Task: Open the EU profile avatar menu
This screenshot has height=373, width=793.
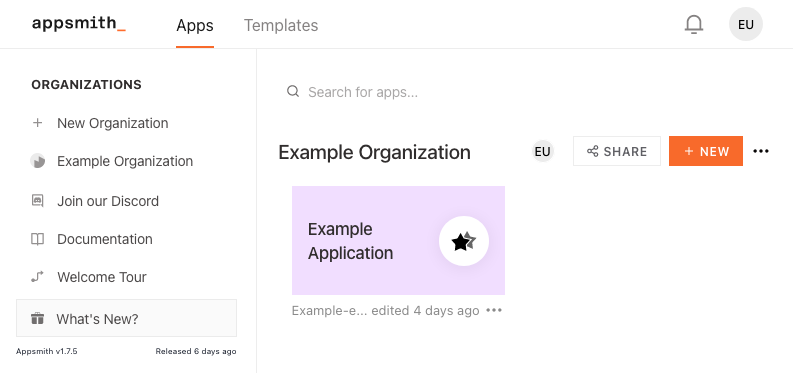Action: [x=746, y=24]
